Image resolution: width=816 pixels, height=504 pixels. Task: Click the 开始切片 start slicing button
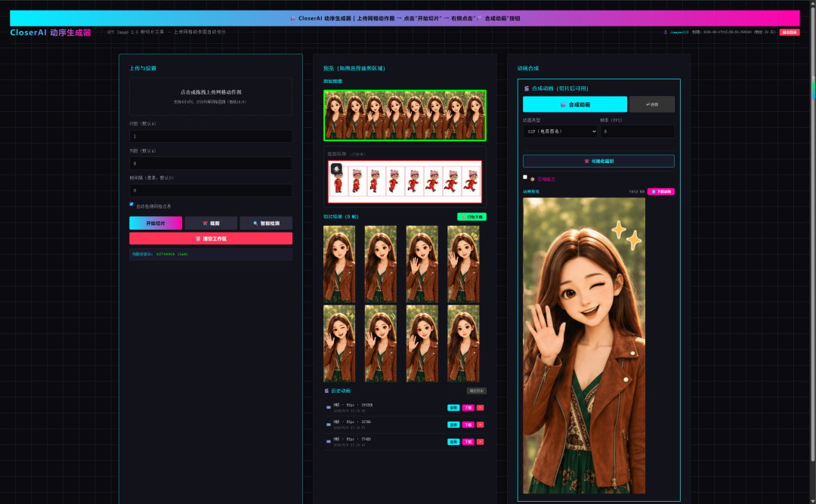coord(156,223)
